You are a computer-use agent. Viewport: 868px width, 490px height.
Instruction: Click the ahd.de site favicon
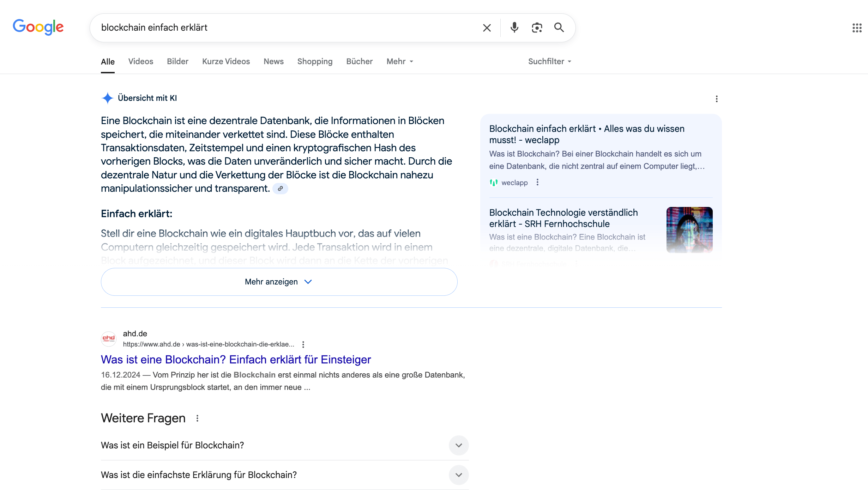pos(109,339)
